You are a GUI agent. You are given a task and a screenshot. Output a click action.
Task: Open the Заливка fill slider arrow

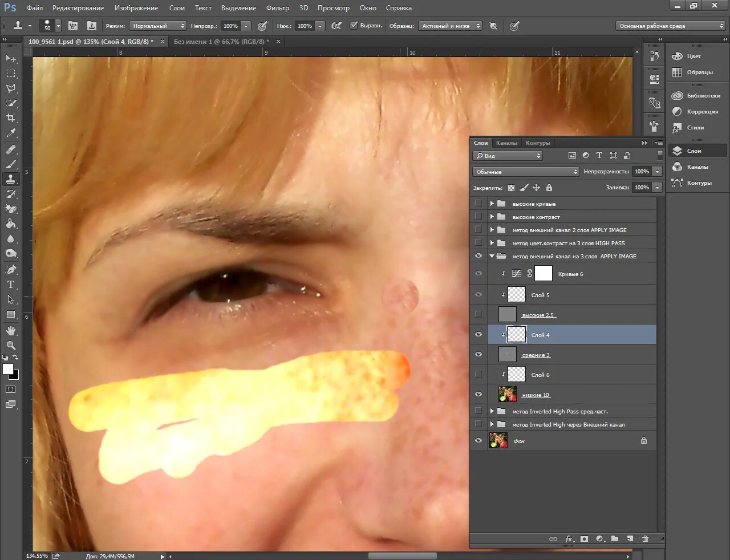pos(657,188)
